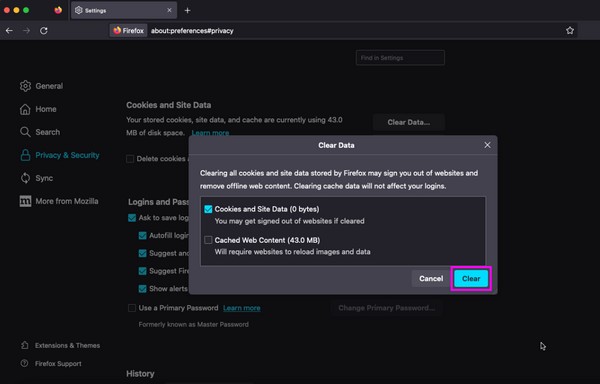Click 'You may get signed out' text
The height and width of the screenshot is (384, 600).
pos(289,221)
